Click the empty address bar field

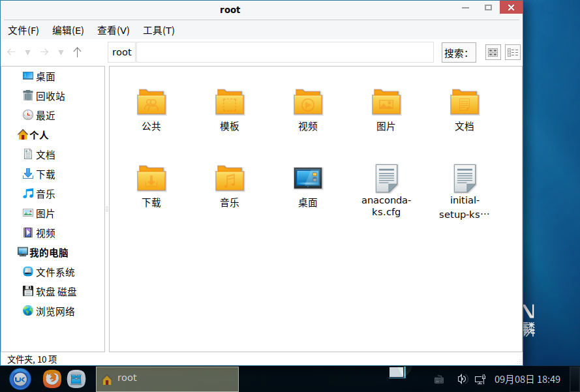[x=284, y=52]
